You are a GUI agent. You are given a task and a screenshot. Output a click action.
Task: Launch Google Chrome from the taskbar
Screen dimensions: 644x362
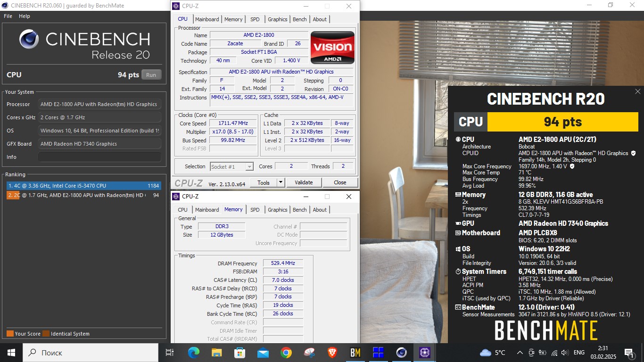tap(286, 353)
